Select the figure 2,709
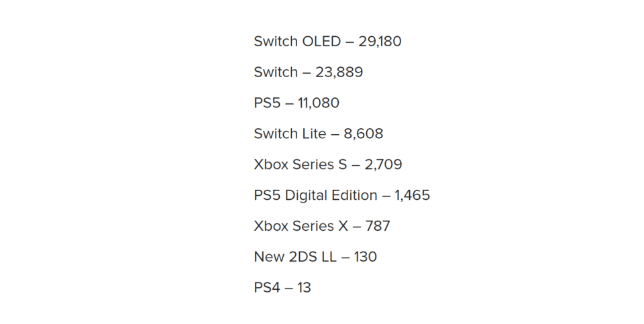 [x=384, y=164]
